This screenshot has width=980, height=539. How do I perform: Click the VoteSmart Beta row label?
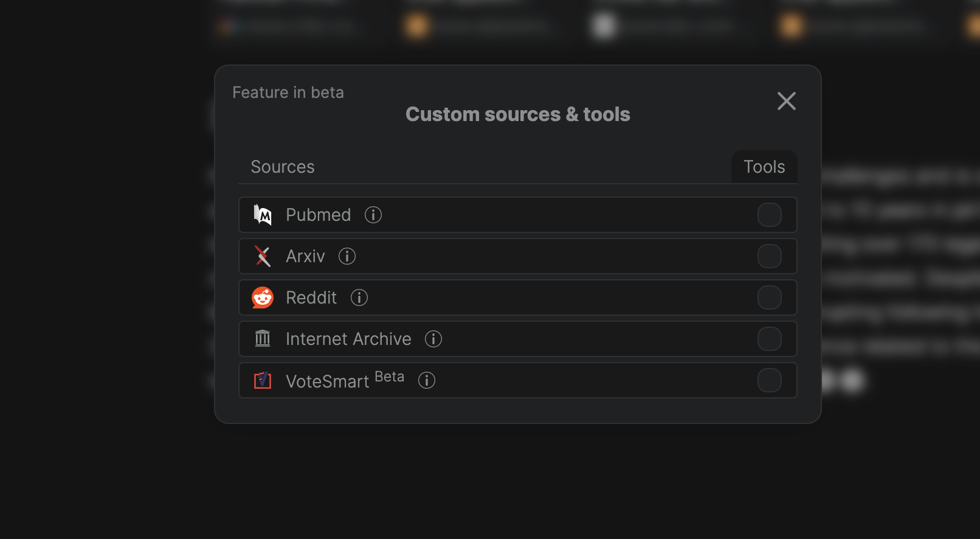point(345,380)
